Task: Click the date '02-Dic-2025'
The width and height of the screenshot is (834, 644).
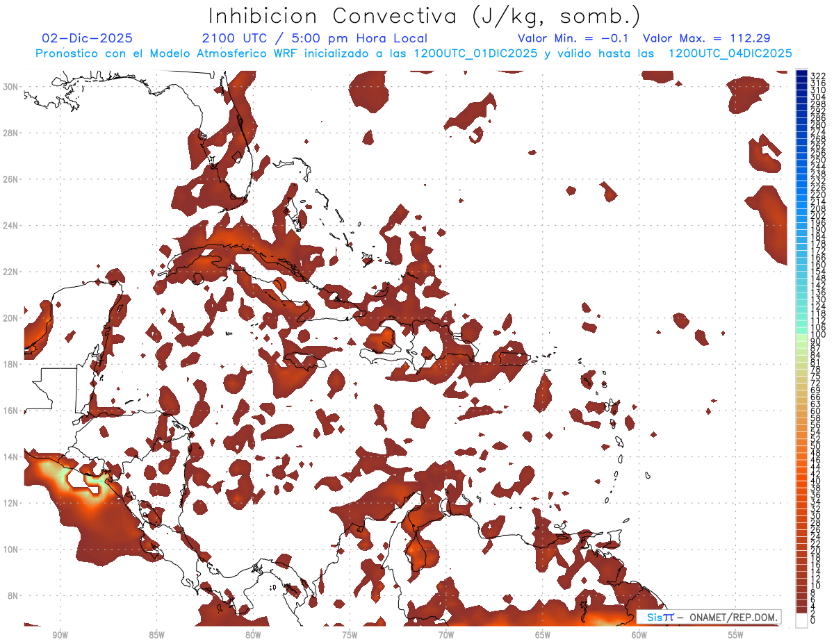Action: click(x=87, y=38)
